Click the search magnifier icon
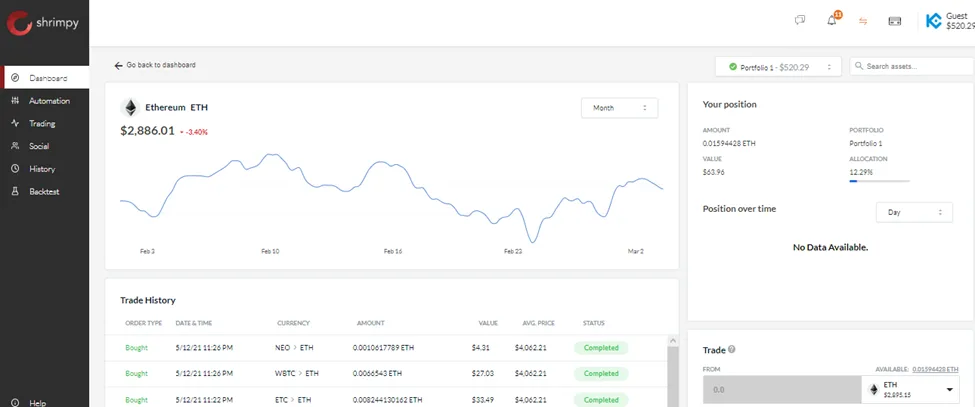This screenshot has height=407, width=975. [x=859, y=66]
